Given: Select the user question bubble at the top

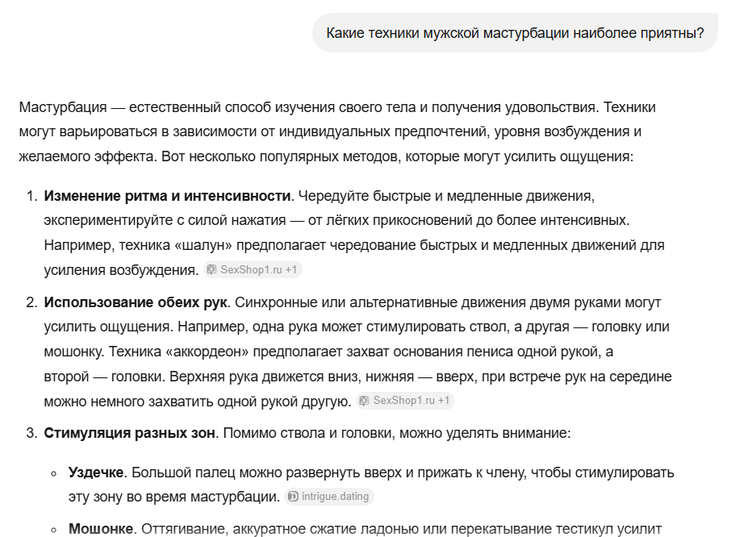Looking at the screenshot, I should point(515,33).
